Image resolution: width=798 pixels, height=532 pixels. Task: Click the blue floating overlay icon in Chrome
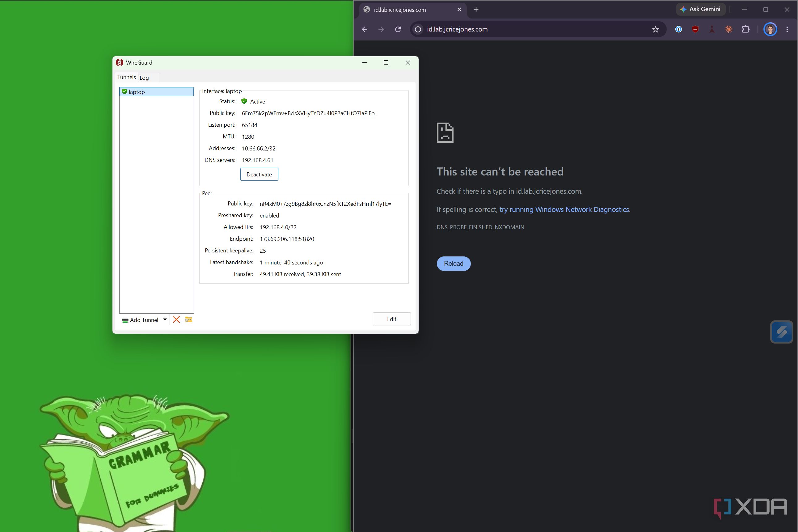[781, 332]
